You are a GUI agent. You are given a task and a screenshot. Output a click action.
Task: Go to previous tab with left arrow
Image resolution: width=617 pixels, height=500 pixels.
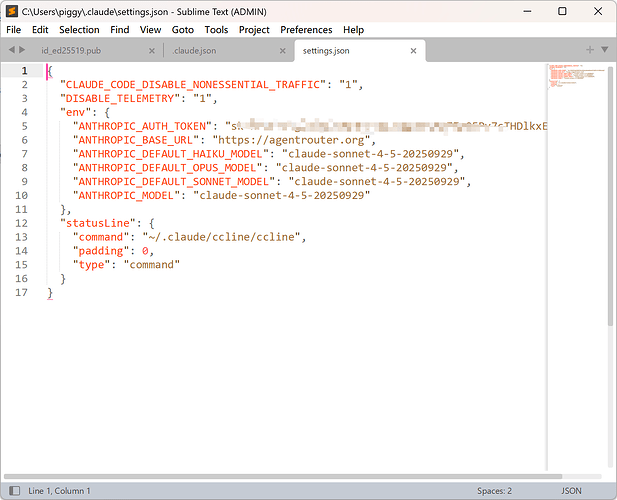[x=11, y=50]
